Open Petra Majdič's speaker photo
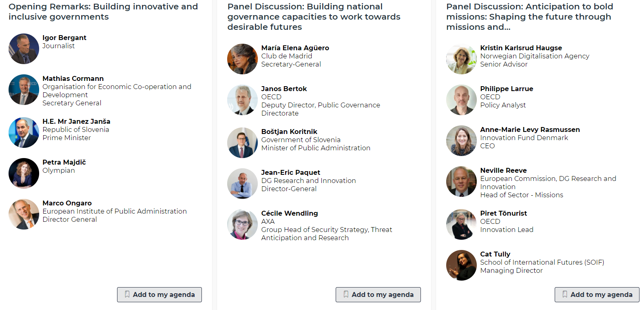Screen dimensions: 644x310 pyautogui.click(x=24, y=173)
